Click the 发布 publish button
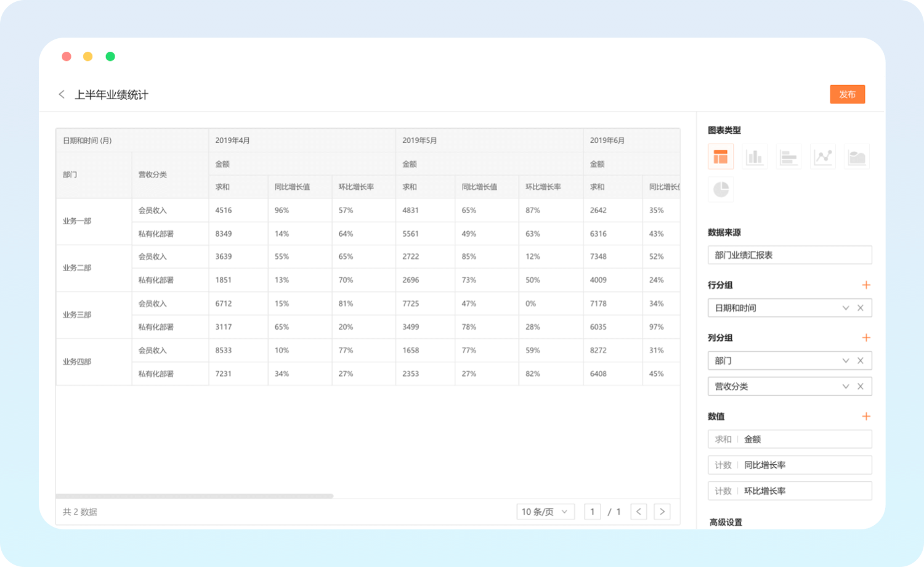Image resolution: width=924 pixels, height=567 pixels. [847, 94]
